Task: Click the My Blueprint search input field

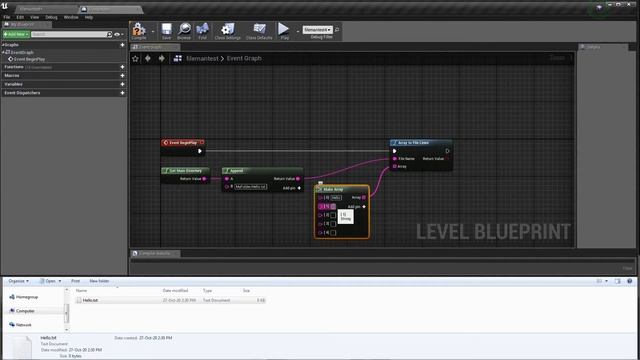Action: [x=69, y=34]
